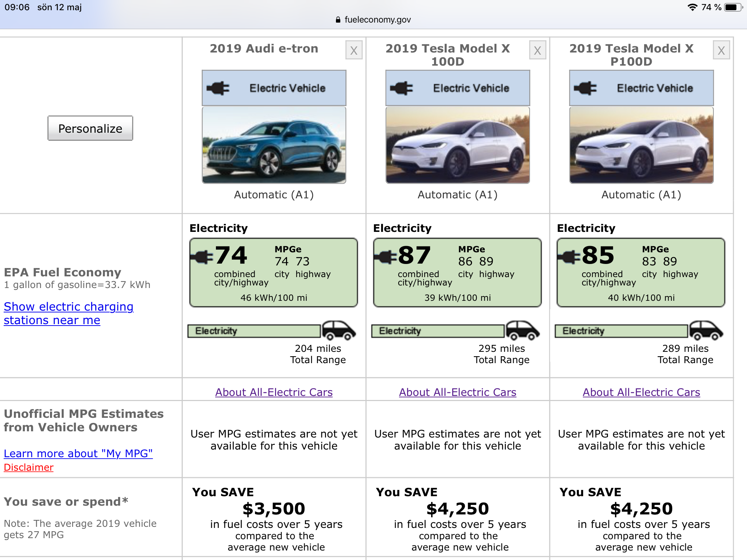747x560 pixels.
Task: Click the 'sön 12 maj' date in status bar
Action: (x=59, y=7)
